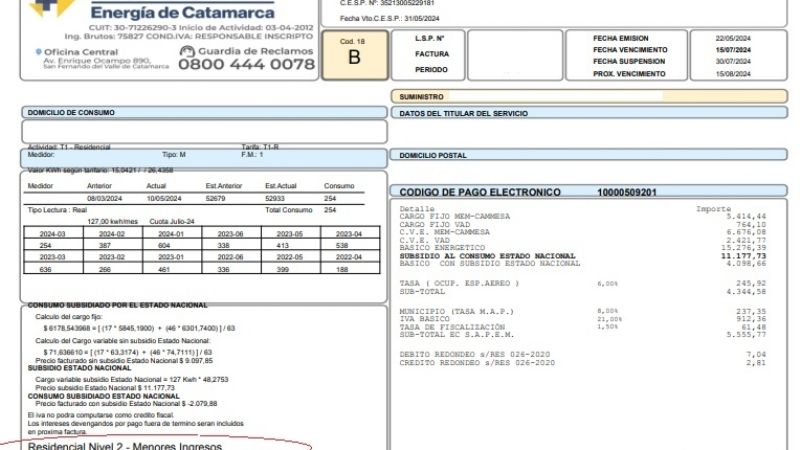Screen dimensions: 800x450
Task: Select the CUIT 30-71226290-3 line
Action: point(201,28)
